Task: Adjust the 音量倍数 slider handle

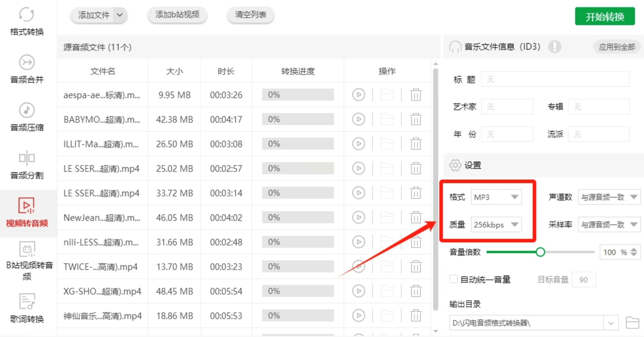Action: tap(540, 252)
